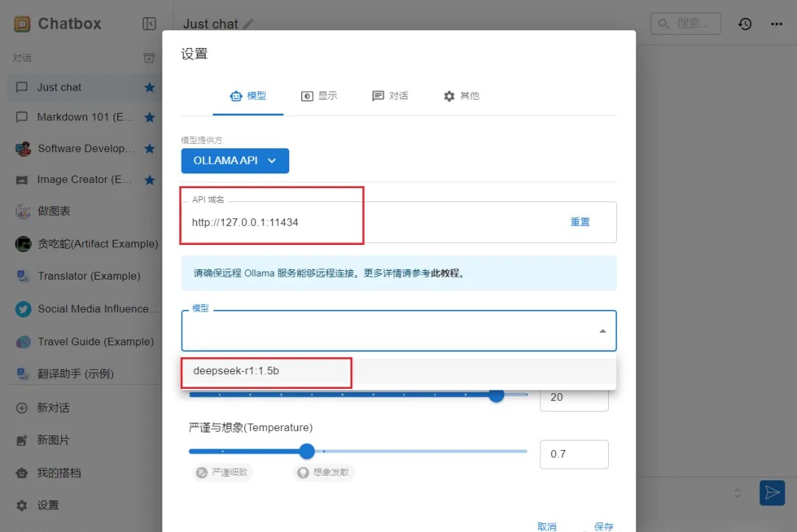
Task: Collapse the 模型 dropdown arrow
Action: click(x=602, y=331)
